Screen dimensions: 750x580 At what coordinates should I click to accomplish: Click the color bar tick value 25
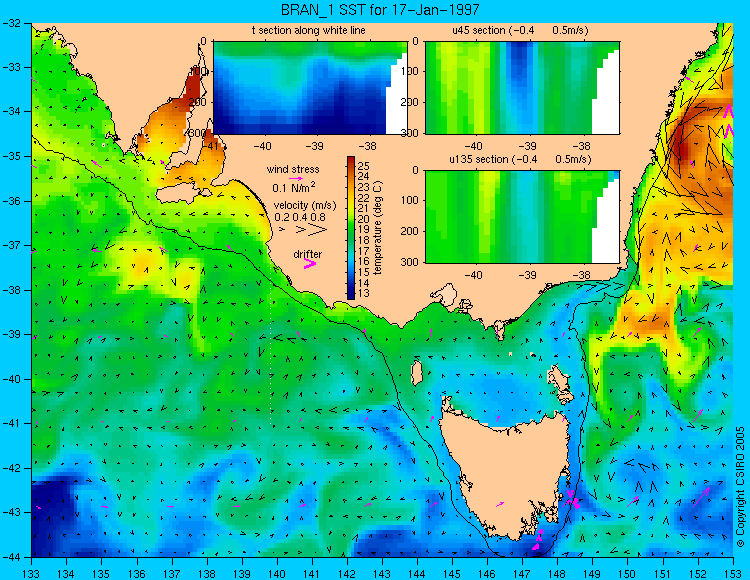[364, 166]
